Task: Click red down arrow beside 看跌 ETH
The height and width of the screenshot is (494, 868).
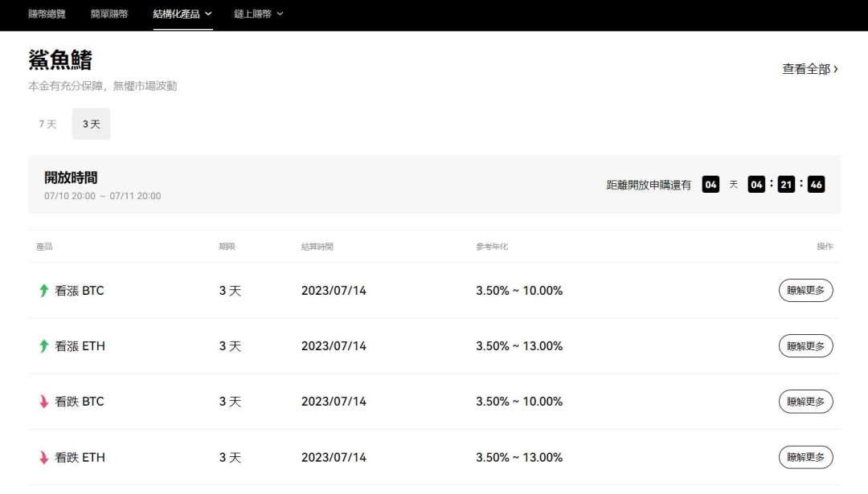Action: (x=44, y=458)
